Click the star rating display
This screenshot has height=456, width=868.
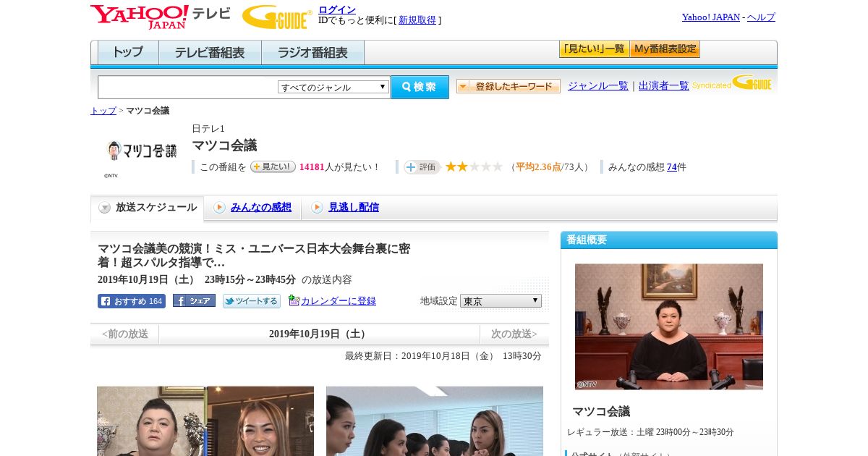474,167
